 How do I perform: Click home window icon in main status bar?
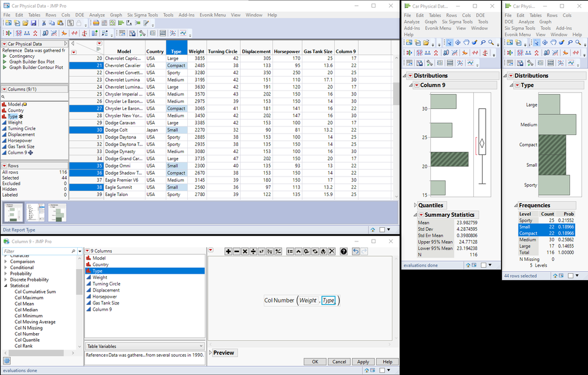coord(373,230)
